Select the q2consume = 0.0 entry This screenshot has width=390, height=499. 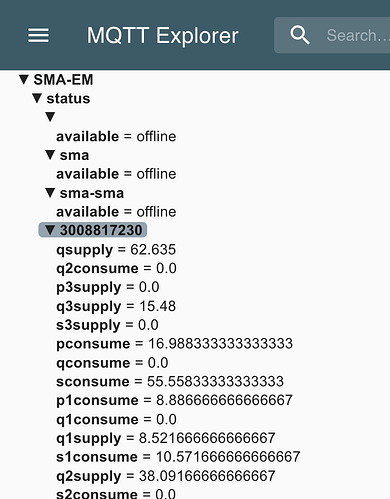[116, 268]
